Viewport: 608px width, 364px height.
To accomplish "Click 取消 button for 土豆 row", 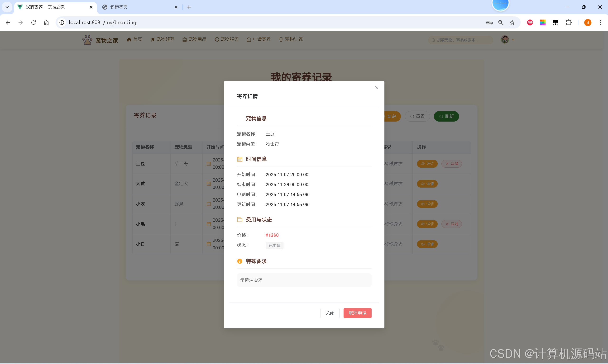I will (x=451, y=164).
